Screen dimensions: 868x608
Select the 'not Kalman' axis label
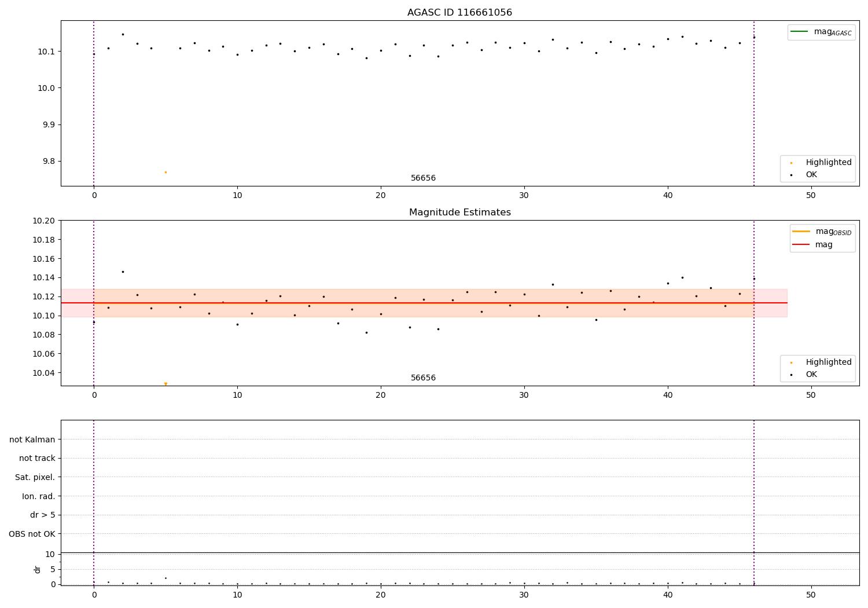click(x=32, y=439)
